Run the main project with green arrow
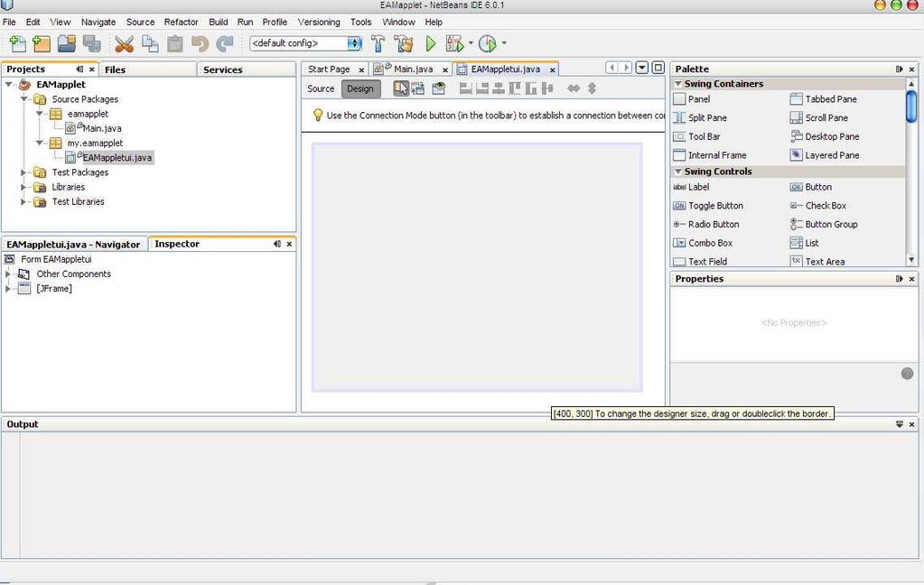The image size is (924, 585). (431, 43)
